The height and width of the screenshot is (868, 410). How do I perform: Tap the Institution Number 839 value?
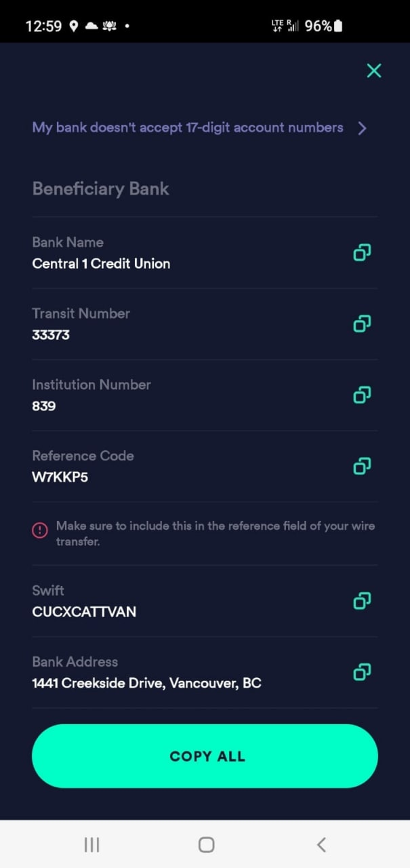pyautogui.click(x=44, y=406)
